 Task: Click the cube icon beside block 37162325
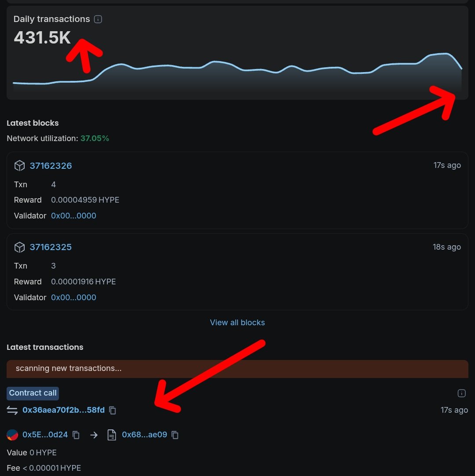click(19, 247)
